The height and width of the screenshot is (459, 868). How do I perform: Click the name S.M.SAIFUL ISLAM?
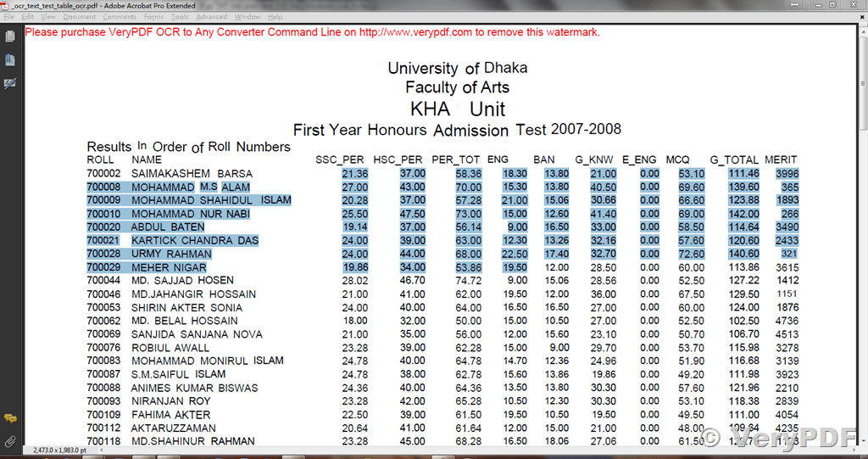click(x=178, y=374)
